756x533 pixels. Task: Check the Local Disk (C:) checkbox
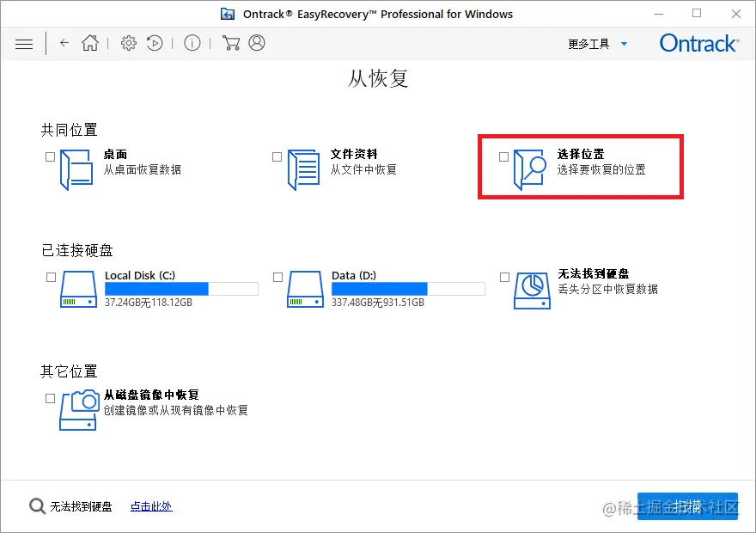click(x=51, y=277)
